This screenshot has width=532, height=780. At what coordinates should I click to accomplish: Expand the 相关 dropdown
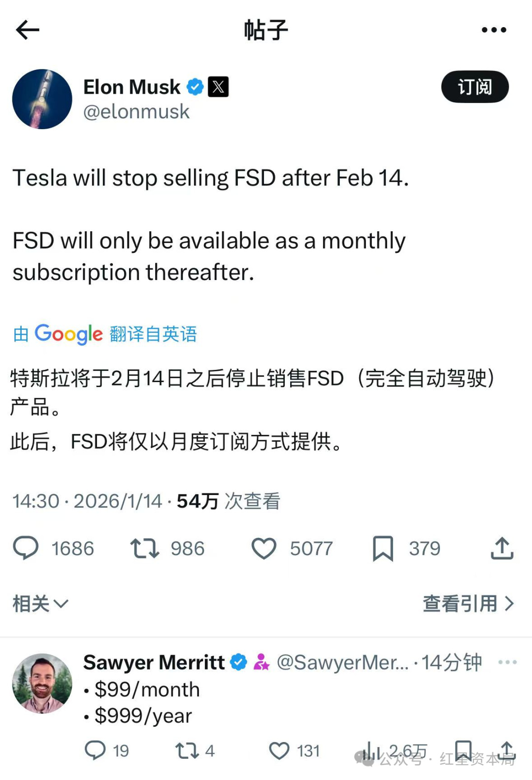tap(39, 603)
